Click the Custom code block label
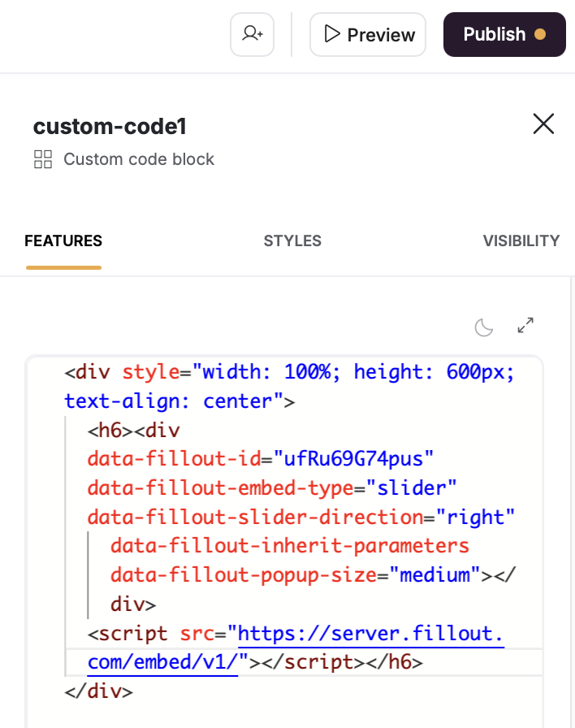Viewport: 575px width, 728px height. click(x=139, y=159)
